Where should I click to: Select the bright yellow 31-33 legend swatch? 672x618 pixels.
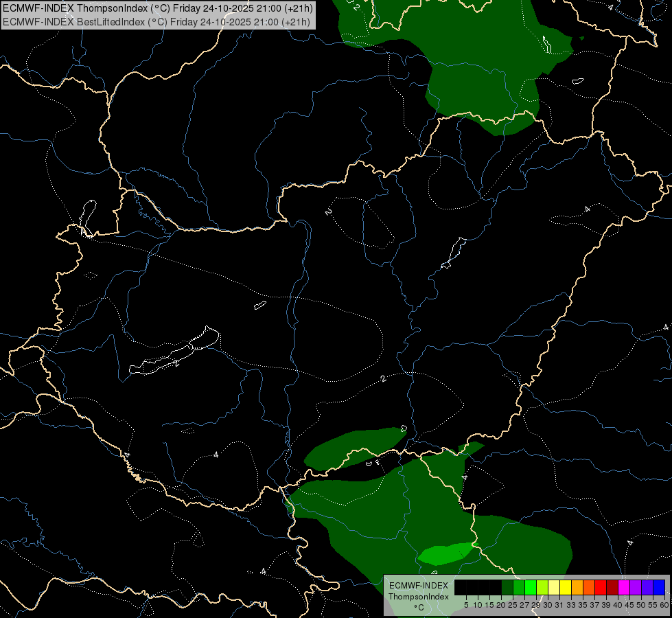point(566,587)
